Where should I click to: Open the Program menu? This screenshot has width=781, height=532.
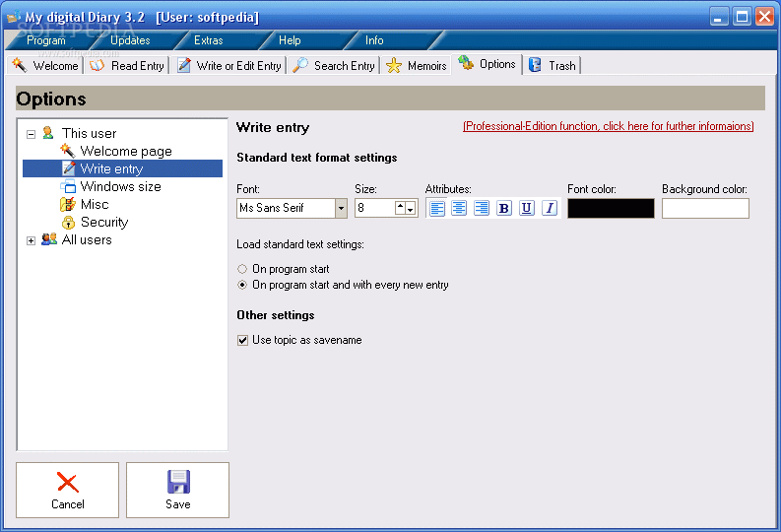point(46,40)
